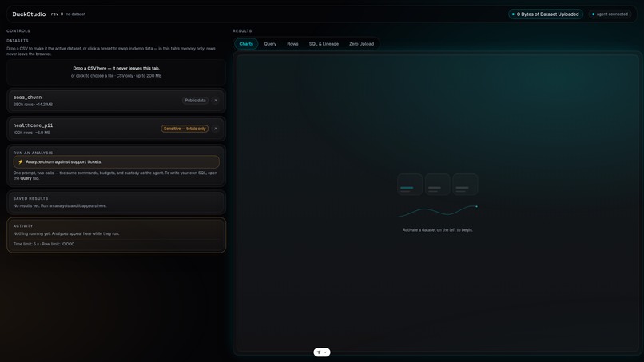Image resolution: width=644 pixels, height=362 pixels.
Task: Click the bold Query word in analysis hint
Action: pos(26,178)
